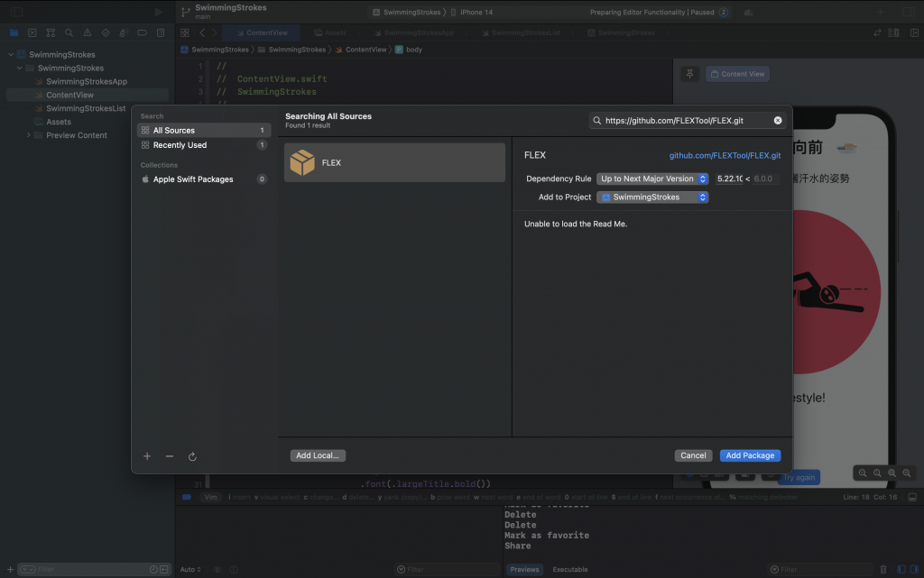This screenshot has height=578, width=924.
Task: Toggle the preview pin icon
Action: (689, 74)
